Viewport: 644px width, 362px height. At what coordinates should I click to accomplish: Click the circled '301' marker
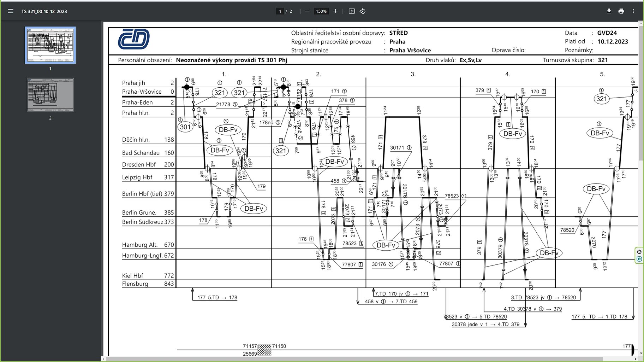pyautogui.click(x=185, y=127)
